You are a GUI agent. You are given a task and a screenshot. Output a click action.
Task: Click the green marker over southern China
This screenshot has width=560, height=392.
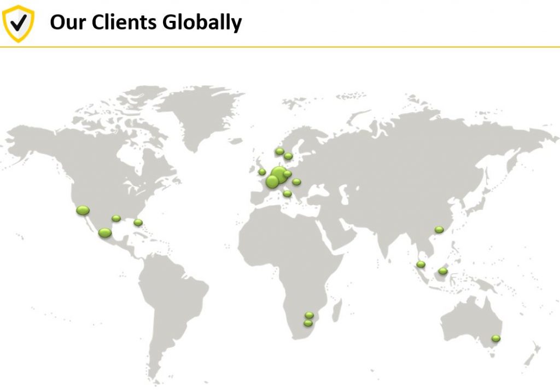(439, 230)
